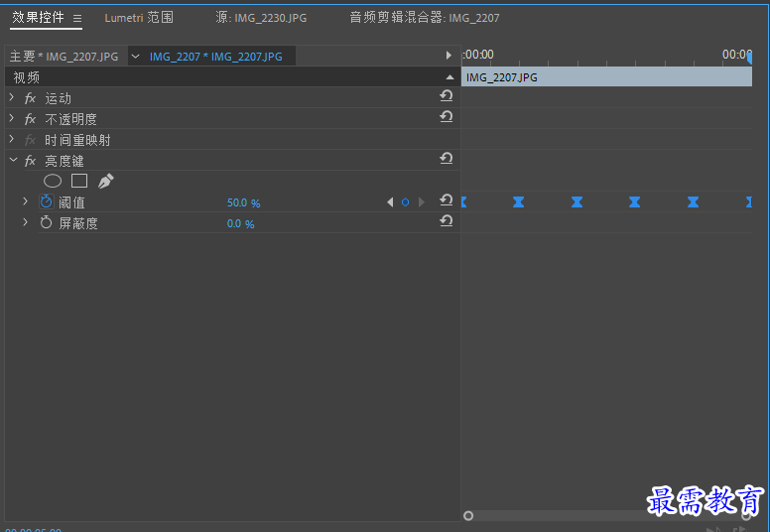The width and height of the screenshot is (770, 532).
Task: Toggle the 时间重映射 fx switch
Action: point(30,141)
